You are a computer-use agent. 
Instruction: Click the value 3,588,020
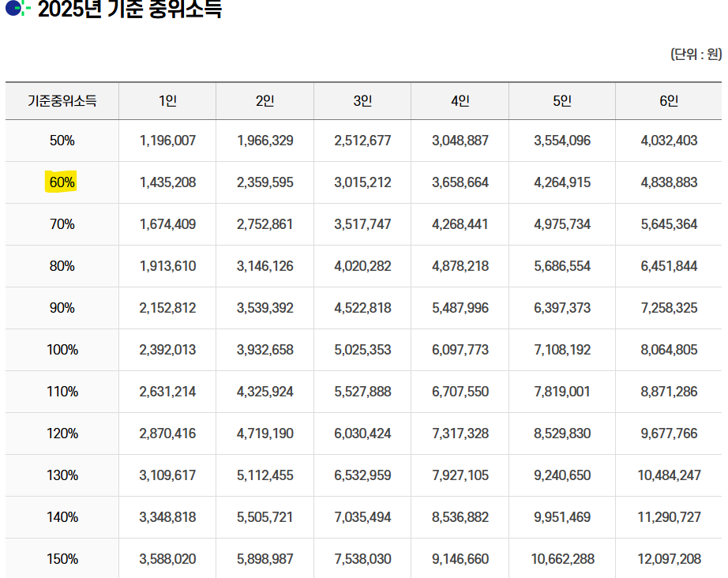pos(167,558)
